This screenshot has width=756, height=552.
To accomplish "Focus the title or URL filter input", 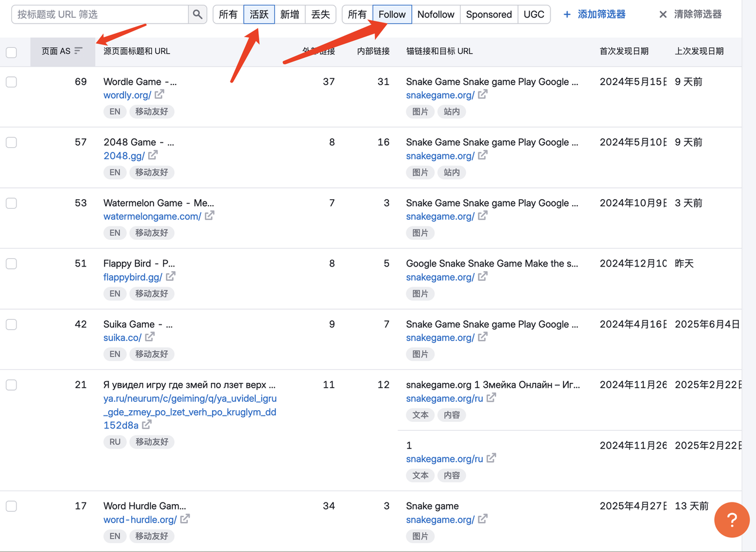I will click(x=100, y=15).
